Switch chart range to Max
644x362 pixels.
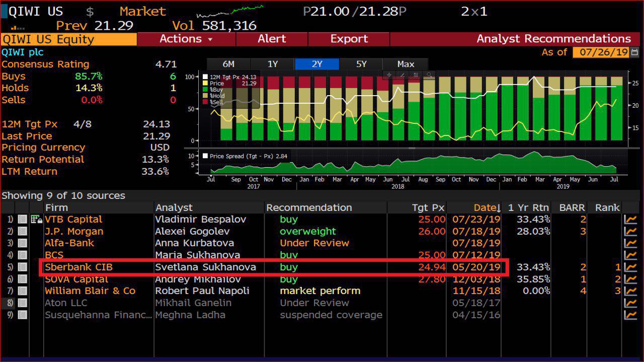click(406, 64)
